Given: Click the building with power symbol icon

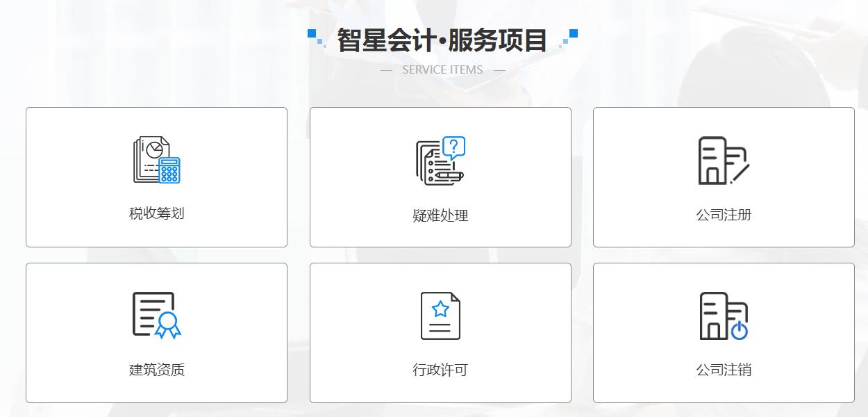Looking at the screenshot, I should [724, 316].
